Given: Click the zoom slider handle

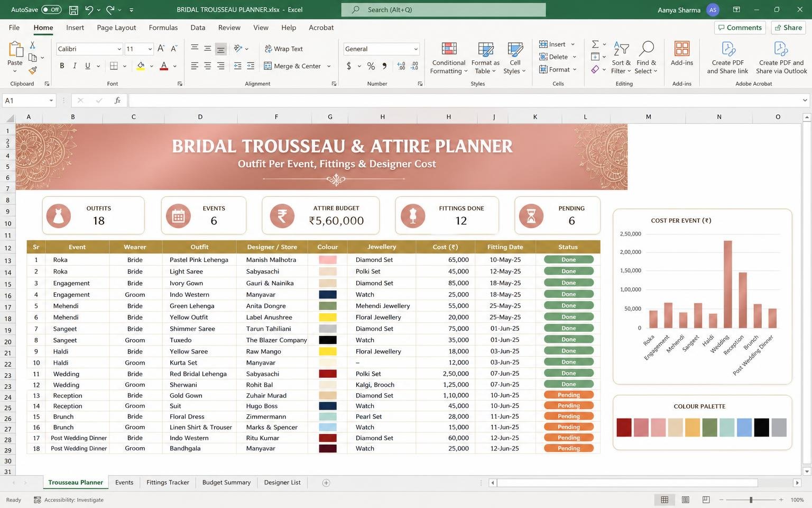Looking at the screenshot, I should pos(751,500).
